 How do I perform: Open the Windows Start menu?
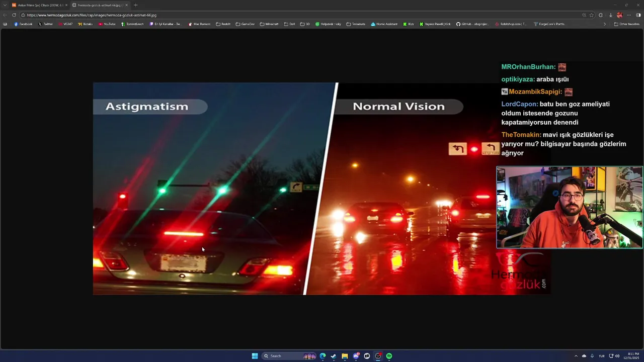pos(255,356)
